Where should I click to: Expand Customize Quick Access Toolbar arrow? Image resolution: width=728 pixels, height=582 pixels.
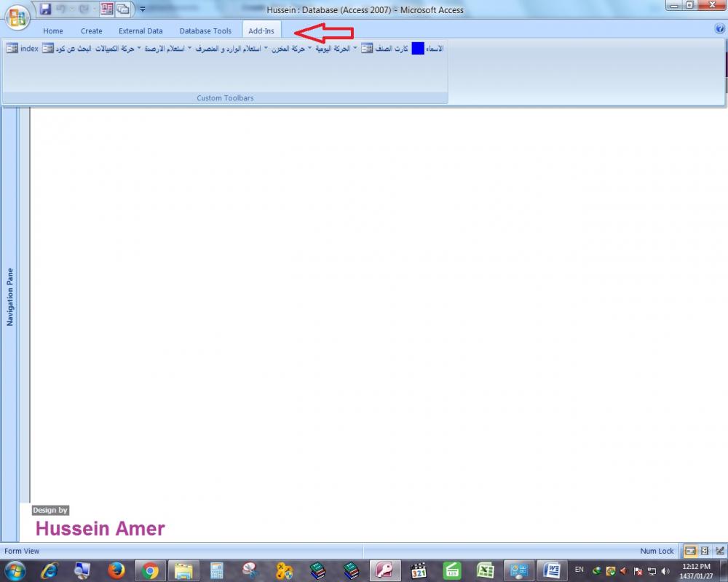click(143, 9)
